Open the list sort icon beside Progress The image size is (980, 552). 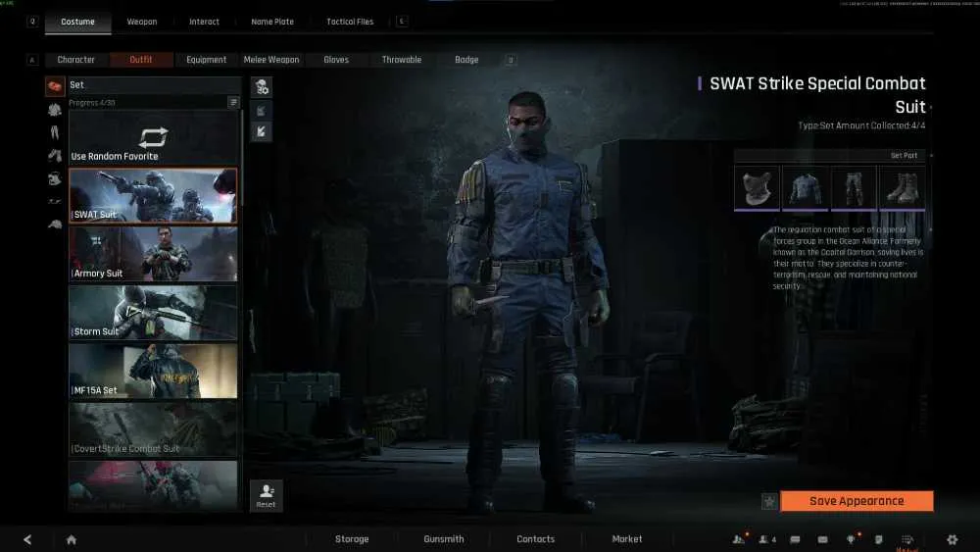[x=233, y=103]
